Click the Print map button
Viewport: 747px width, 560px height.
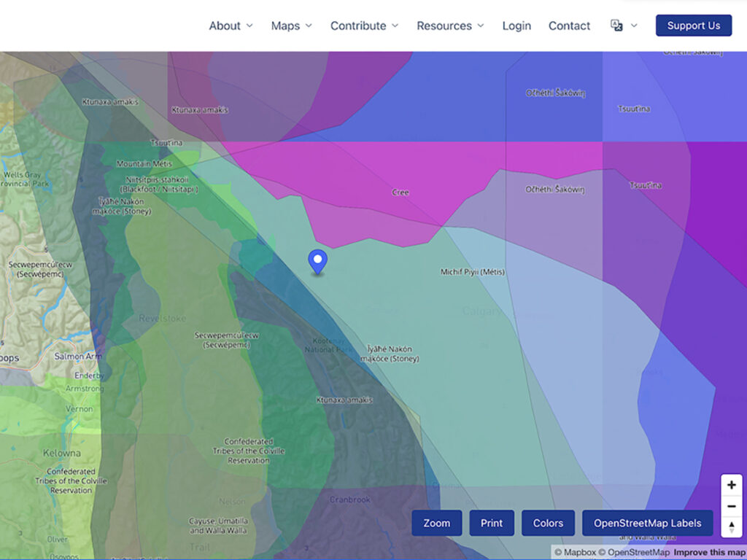coord(492,523)
